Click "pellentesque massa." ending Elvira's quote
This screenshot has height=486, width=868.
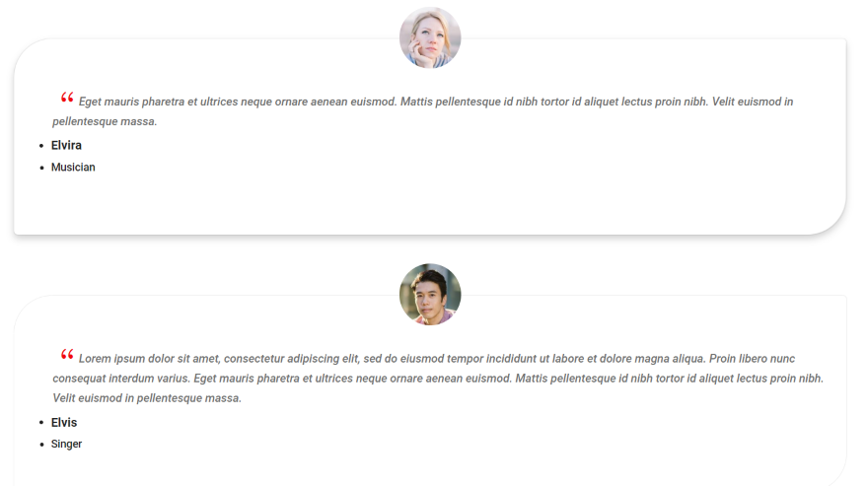click(x=105, y=122)
